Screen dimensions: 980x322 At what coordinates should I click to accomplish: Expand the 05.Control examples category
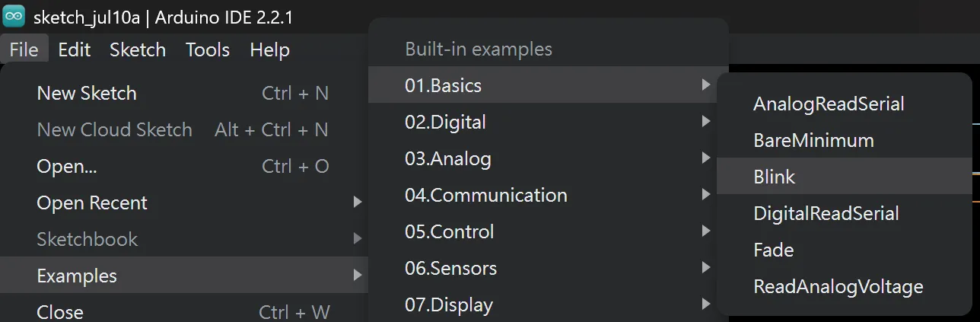click(549, 231)
